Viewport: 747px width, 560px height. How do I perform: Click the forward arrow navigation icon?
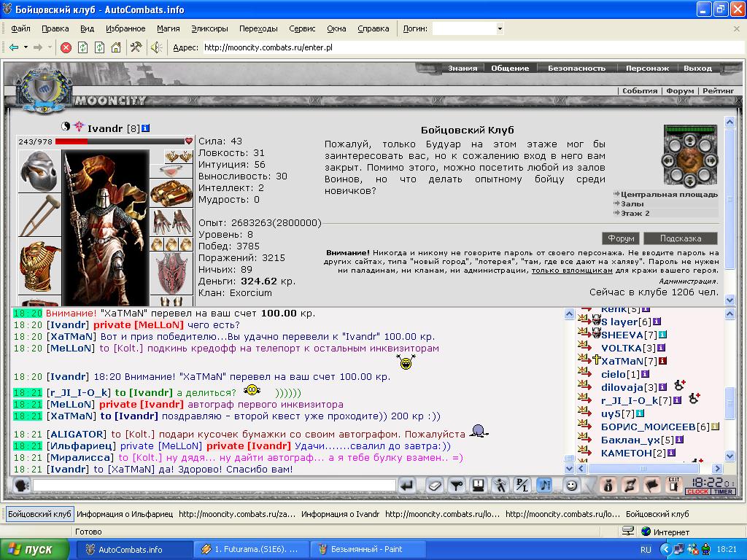pyautogui.click(x=38, y=47)
